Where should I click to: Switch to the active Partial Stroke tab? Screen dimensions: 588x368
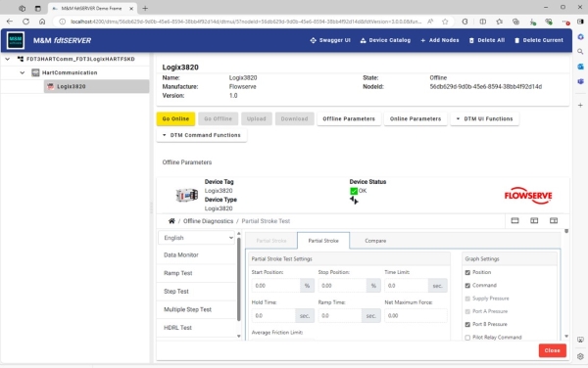(323, 241)
